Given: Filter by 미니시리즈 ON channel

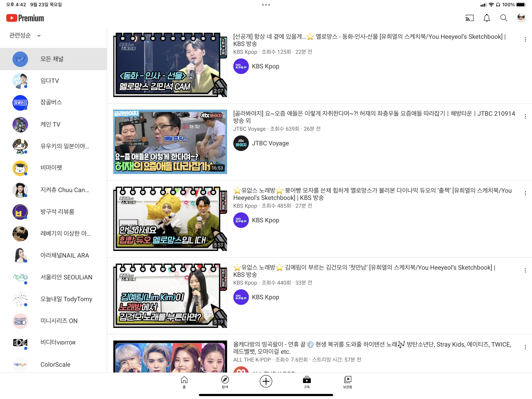Looking at the screenshot, I should (59, 321).
